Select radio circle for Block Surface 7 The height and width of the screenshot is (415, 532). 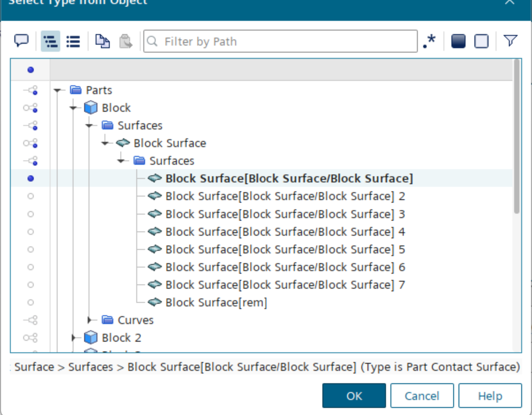click(x=30, y=285)
